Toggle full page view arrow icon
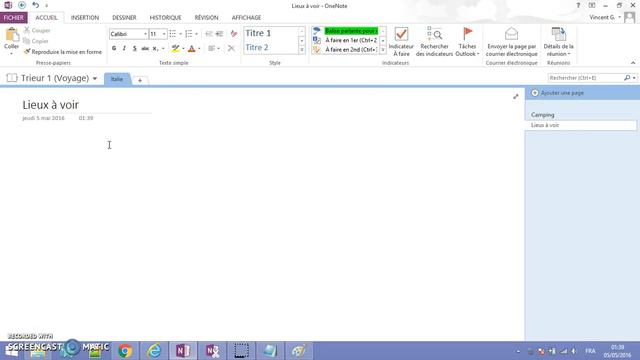This screenshot has height=360, width=640. (516, 97)
